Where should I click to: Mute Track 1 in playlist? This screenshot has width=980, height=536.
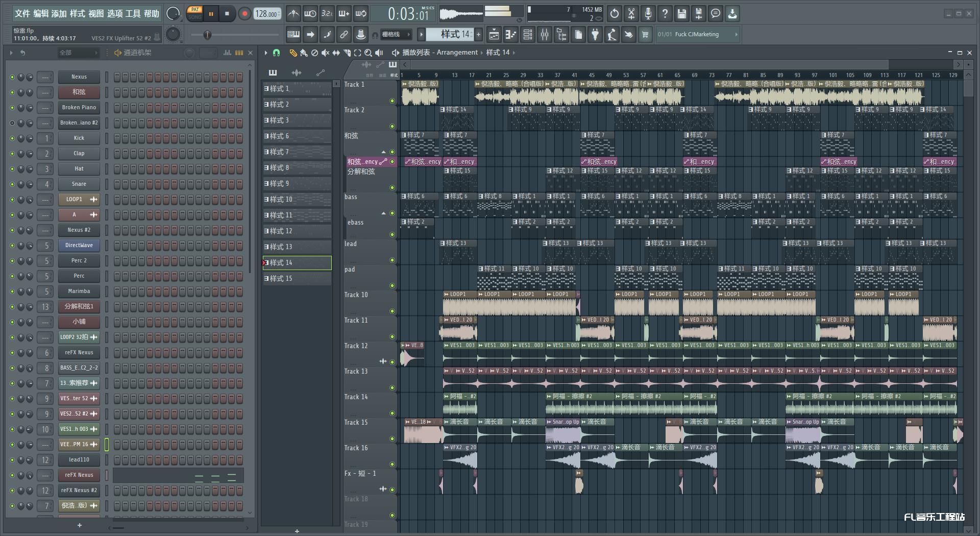(x=392, y=101)
